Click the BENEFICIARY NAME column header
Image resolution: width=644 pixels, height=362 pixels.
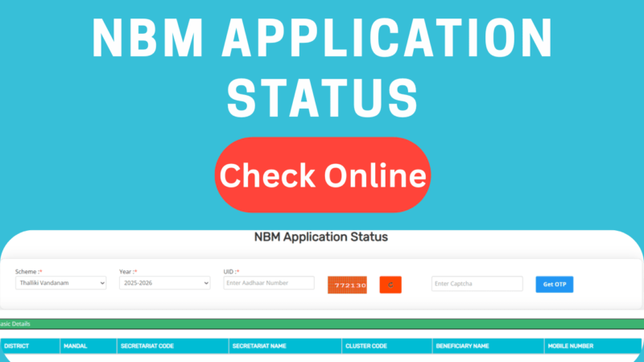click(x=489, y=346)
